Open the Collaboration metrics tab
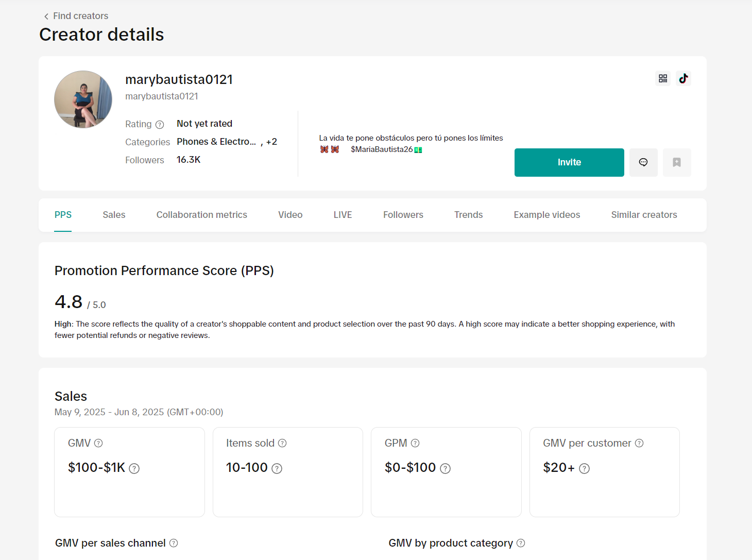 (x=201, y=215)
